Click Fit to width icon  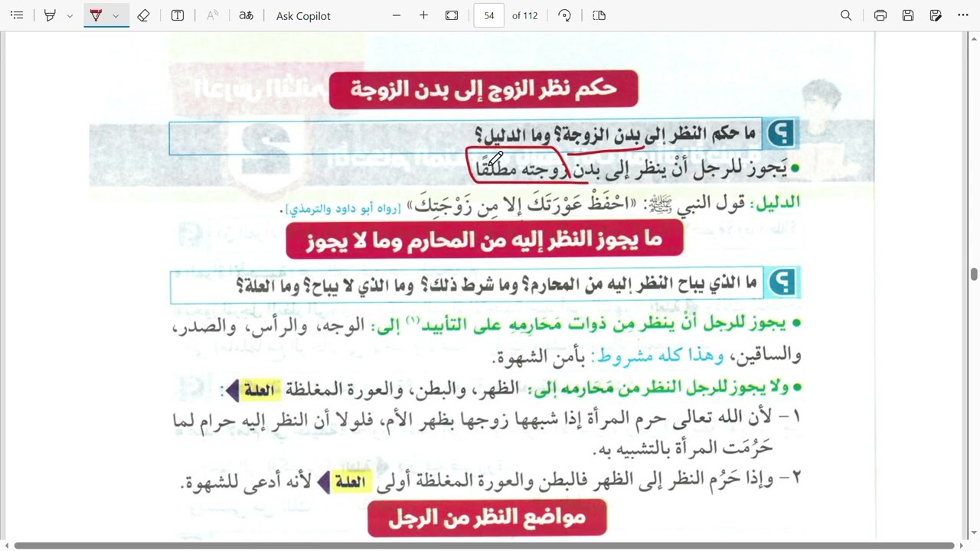[452, 15]
